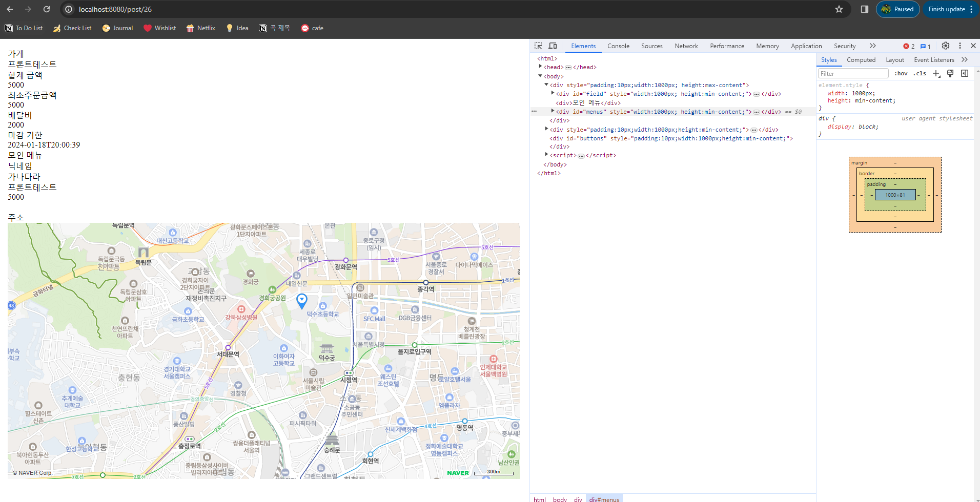Add new style rule plus icon
Image resolution: width=980 pixels, height=502 pixels.
click(936, 73)
